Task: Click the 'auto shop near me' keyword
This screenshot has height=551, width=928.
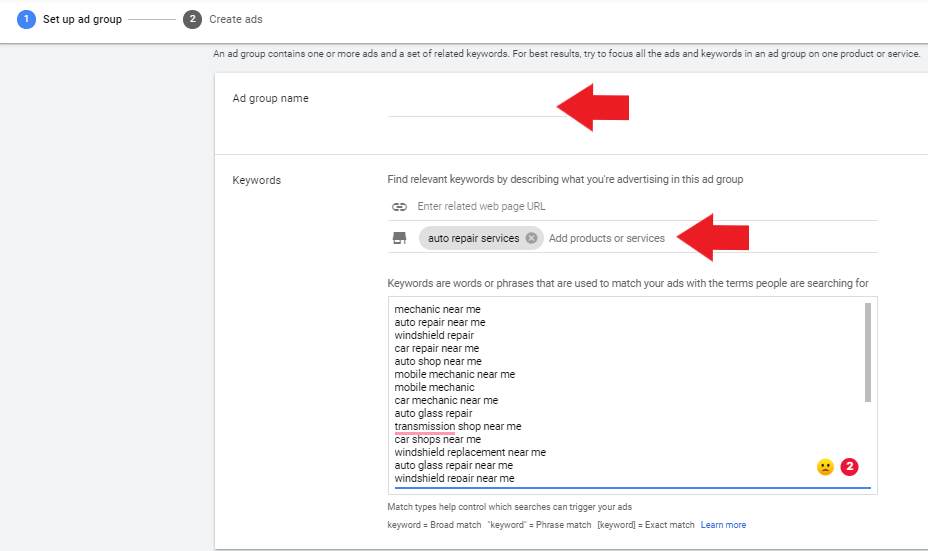Action: click(438, 361)
